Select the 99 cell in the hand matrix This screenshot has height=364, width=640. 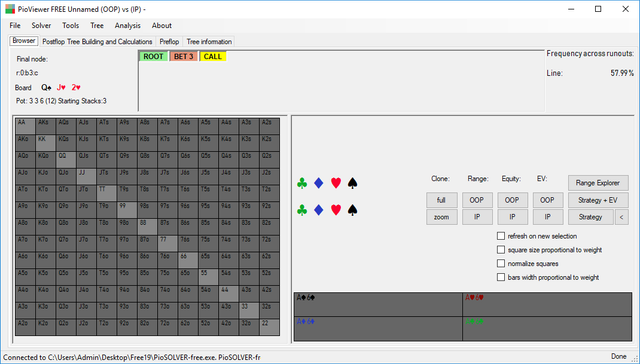pyautogui.click(x=127, y=210)
